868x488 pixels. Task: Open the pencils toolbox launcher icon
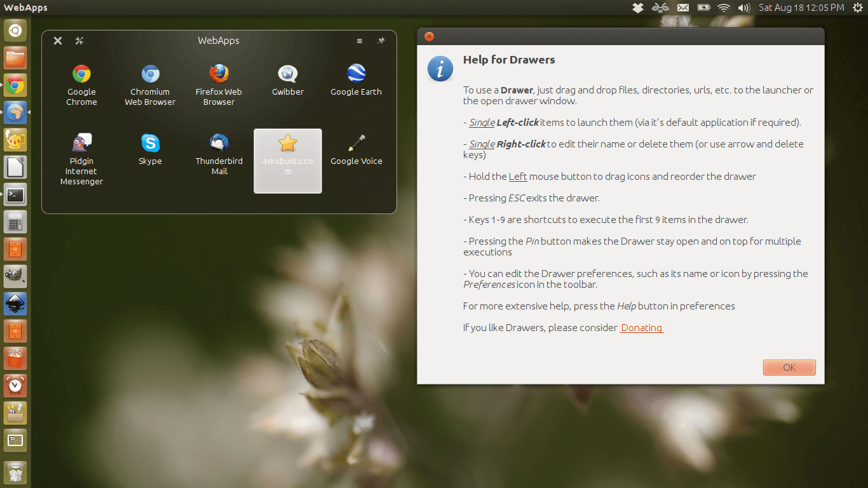pyautogui.click(x=15, y=413)
